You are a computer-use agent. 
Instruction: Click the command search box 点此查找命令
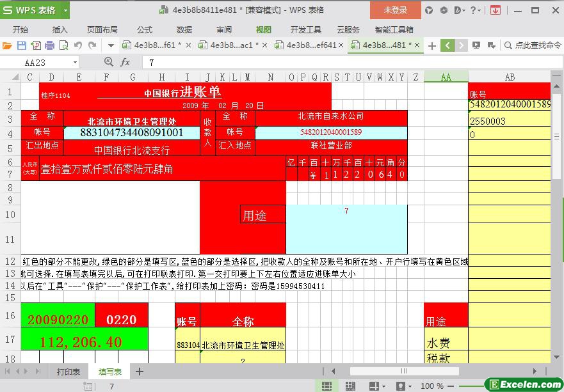[x=533, y=45]
